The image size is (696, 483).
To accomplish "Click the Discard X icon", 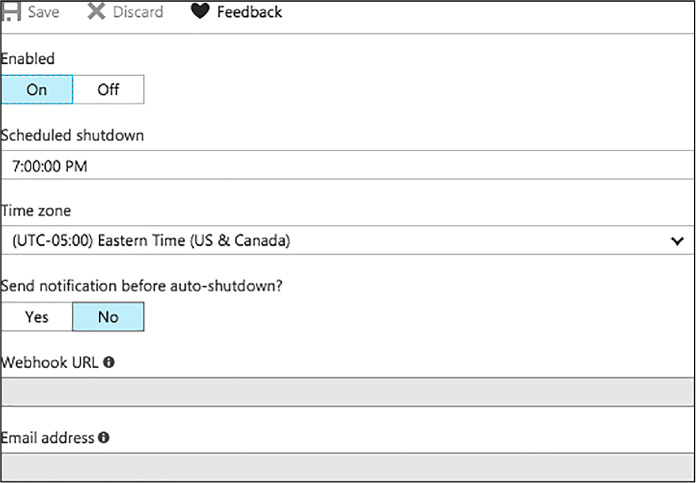I will coord(96,12).
